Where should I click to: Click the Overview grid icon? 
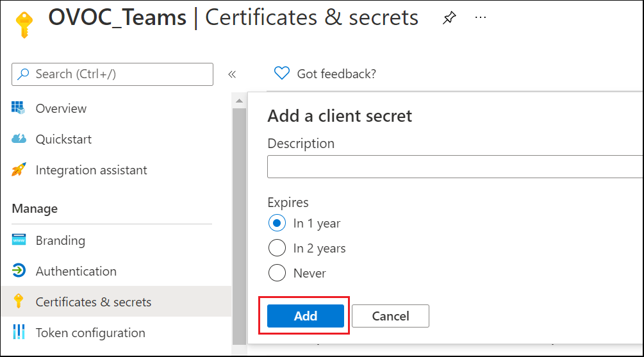pyautogui.click(x=18, y=108)
